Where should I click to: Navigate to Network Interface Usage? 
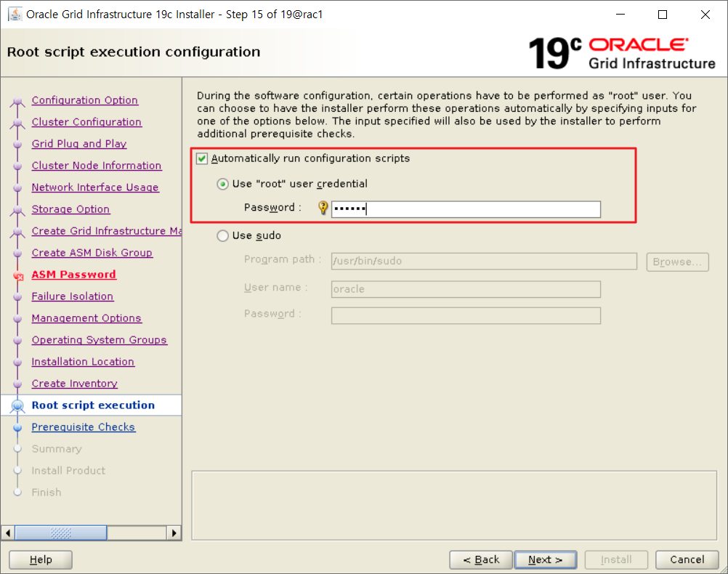coord(95,187)
